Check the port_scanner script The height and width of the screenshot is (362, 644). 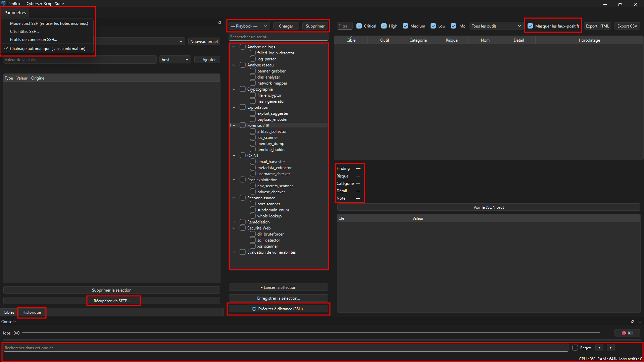[x=253, y=204]
